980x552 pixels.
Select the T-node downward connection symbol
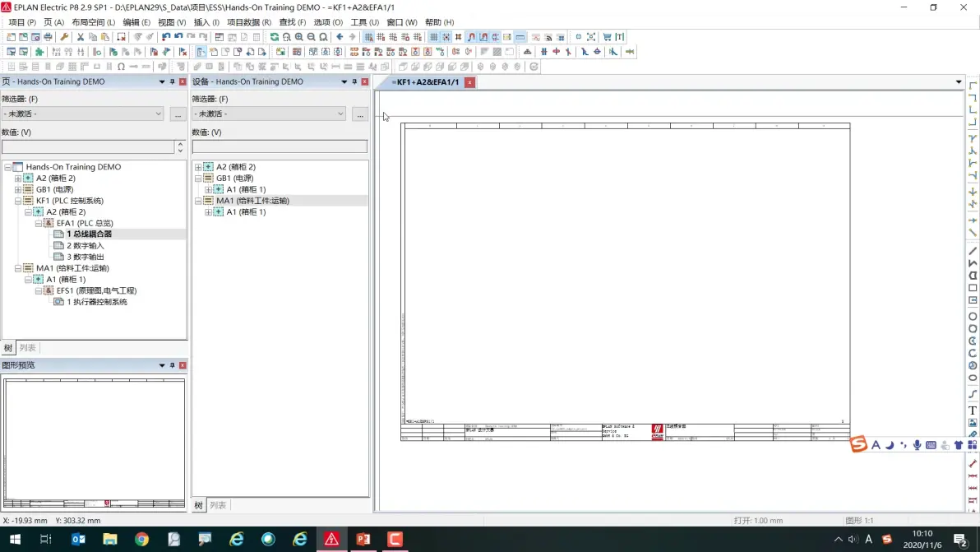973,139
